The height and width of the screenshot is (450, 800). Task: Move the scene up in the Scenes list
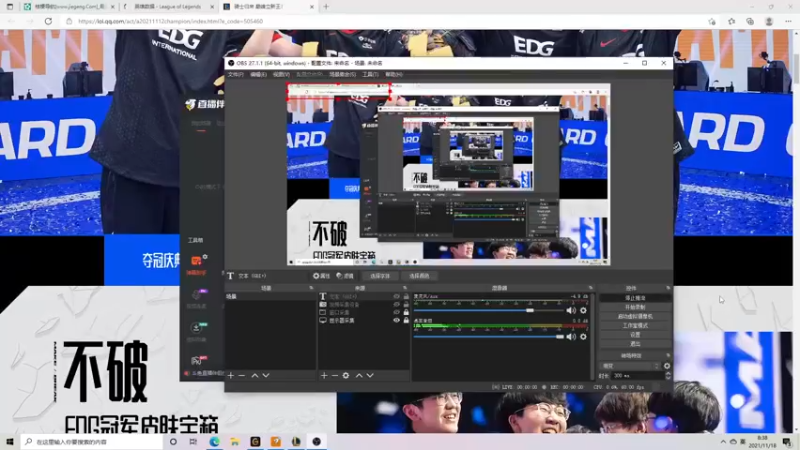pos(255,376)
